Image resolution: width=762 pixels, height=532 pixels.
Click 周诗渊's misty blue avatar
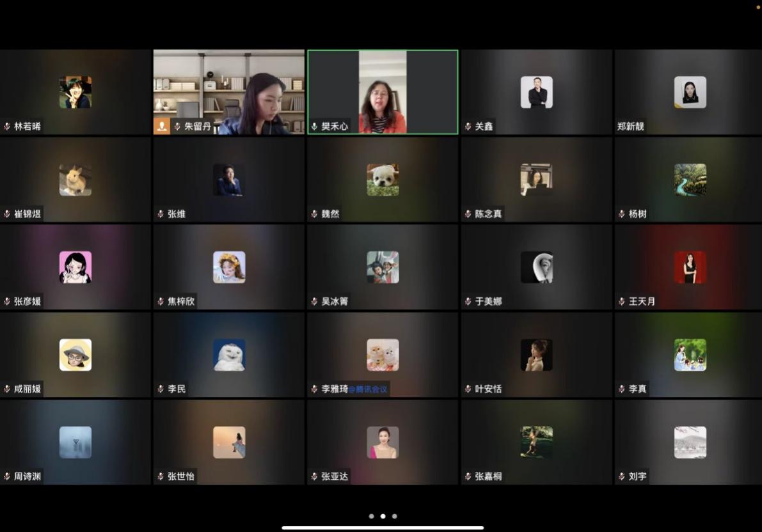[x=75, y=442]
